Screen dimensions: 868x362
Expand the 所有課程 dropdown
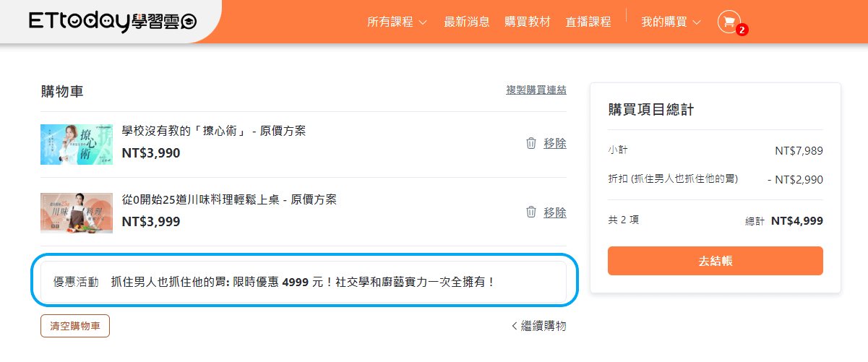coord(397,22)
